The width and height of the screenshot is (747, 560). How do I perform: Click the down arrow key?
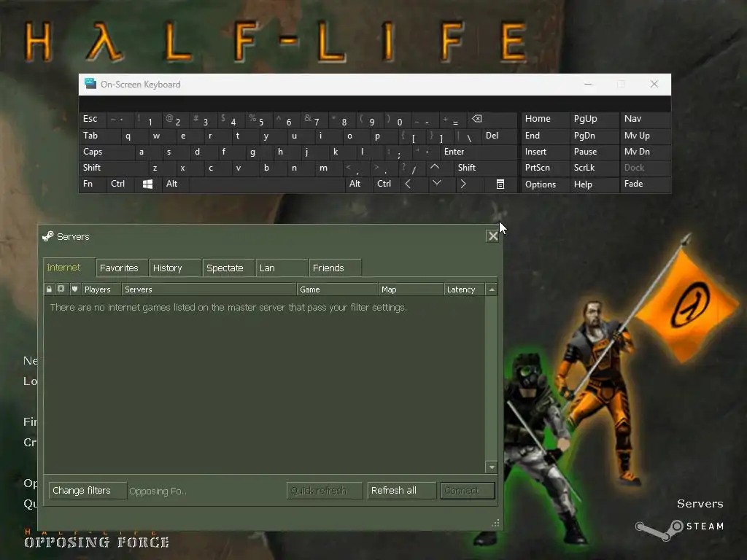[436, 183]
